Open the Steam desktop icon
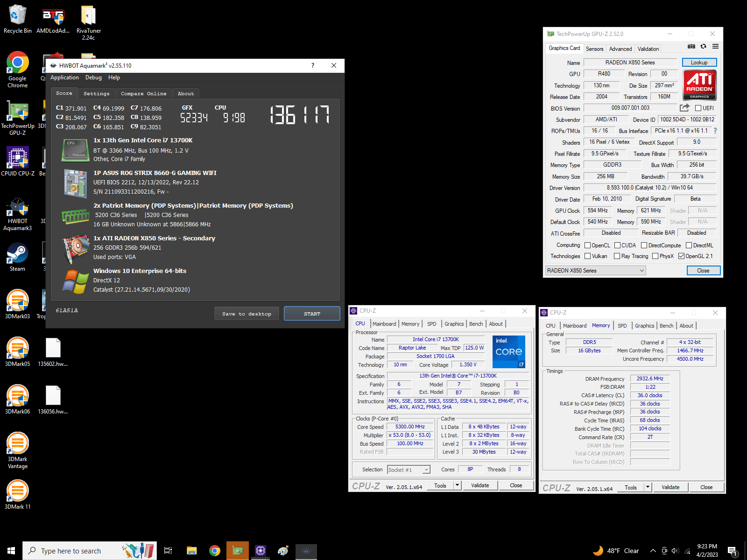This screenshot has height=560, width=747. click(x=17, y=257)
